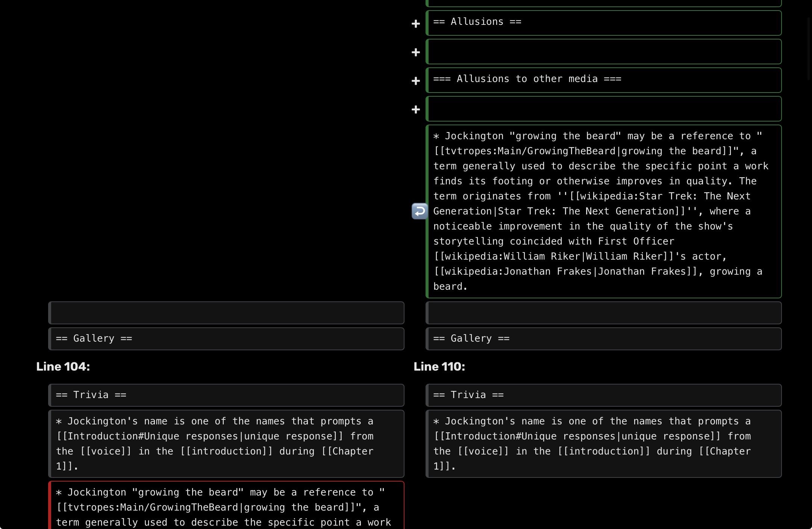Image resolution: width=812 pixels, height=529 pixels.
Task: Select '=== Allusions to other media ===' line
Action: pyautogui.click(x=604, y=80)
